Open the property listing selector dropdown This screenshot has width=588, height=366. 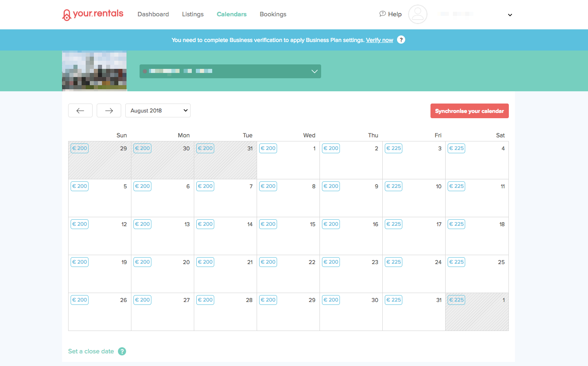[230, 71]
